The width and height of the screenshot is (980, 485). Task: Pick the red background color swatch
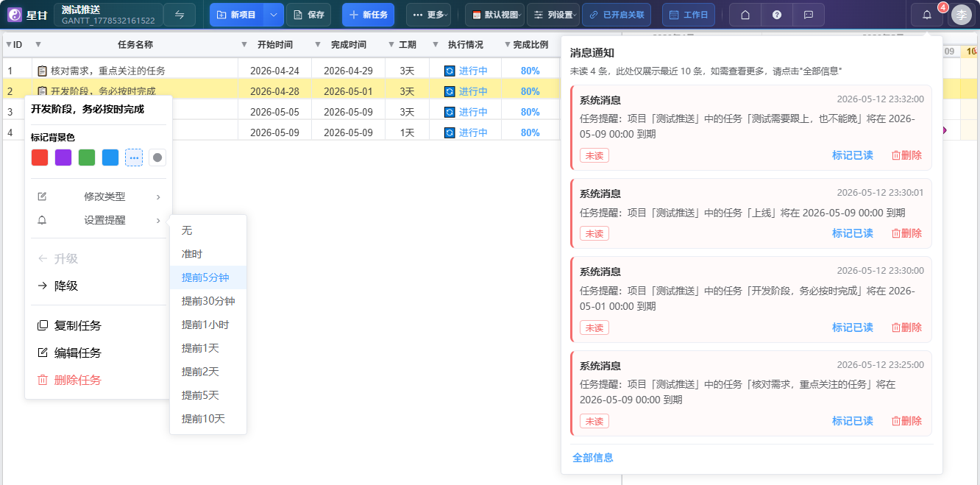pyautogui.click(x=40, y=157)
